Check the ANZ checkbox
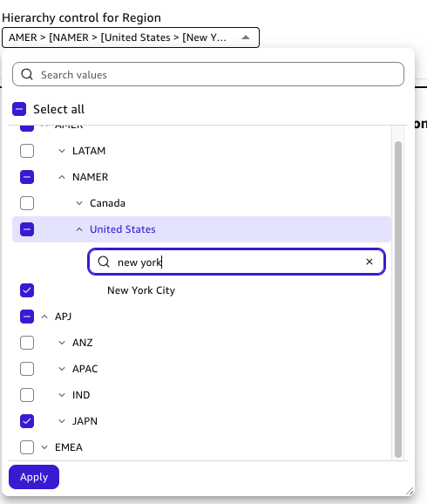The height and width of the screenshot is (504, 427). (x=27, y=343)
